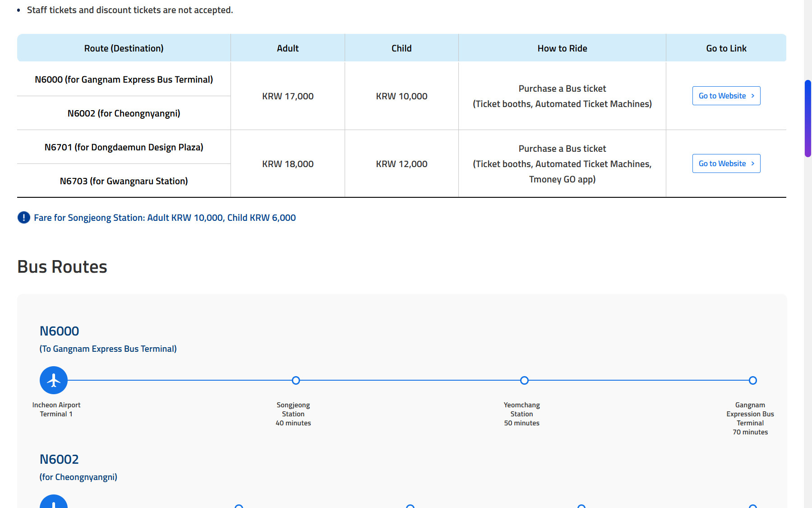Click Yeomchang Station 50 minutes label

click(x=522, y=414)
